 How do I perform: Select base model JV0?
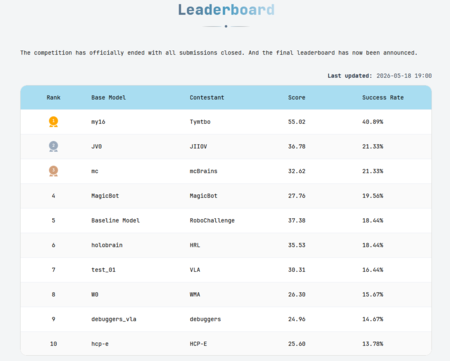click(97, 147)
